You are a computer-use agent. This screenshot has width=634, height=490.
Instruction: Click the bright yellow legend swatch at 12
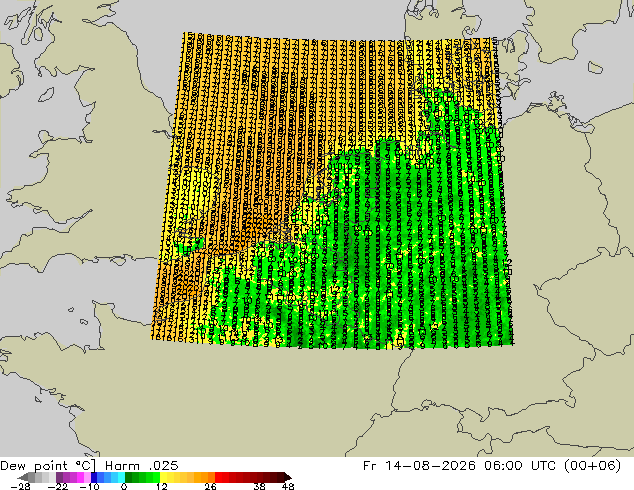coord(163,477)
